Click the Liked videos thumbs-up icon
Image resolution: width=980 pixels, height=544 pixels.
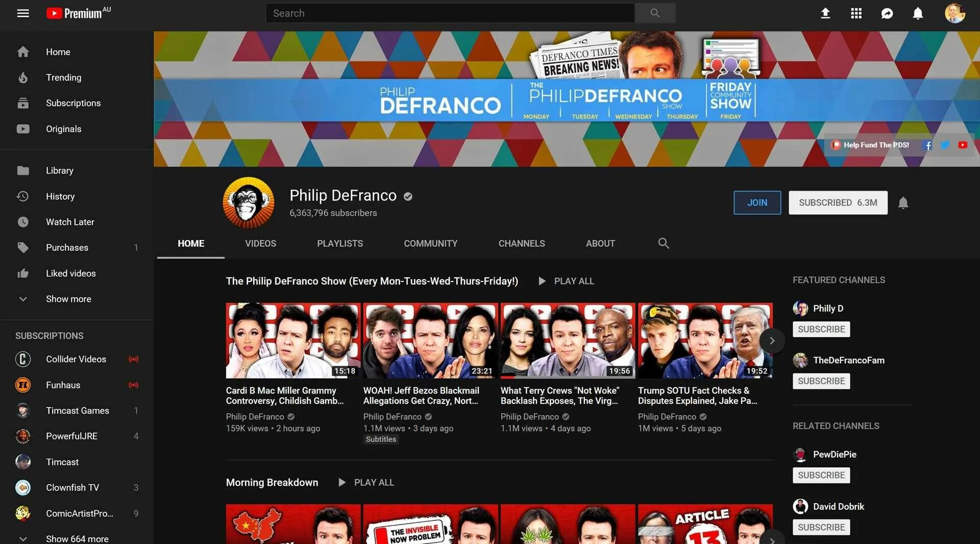tap(23, 273)
